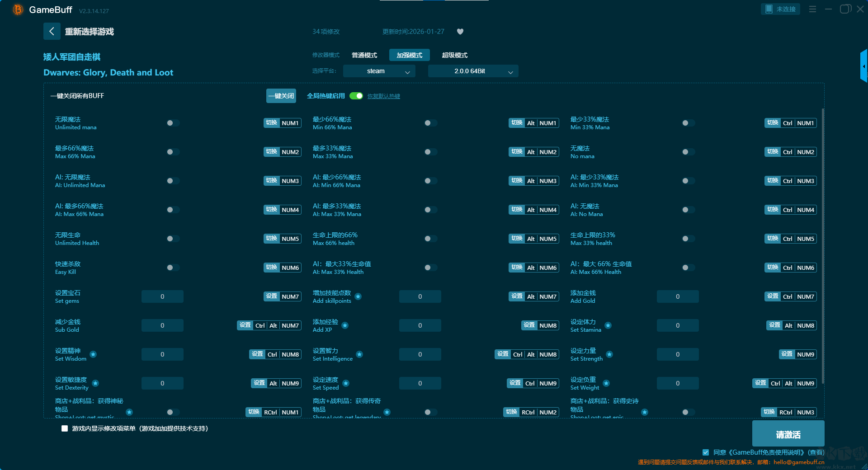The image size is (868, 470).
Task: Check the 游戏内显示修改项菜单 checkbox
Action: point(65,428)
